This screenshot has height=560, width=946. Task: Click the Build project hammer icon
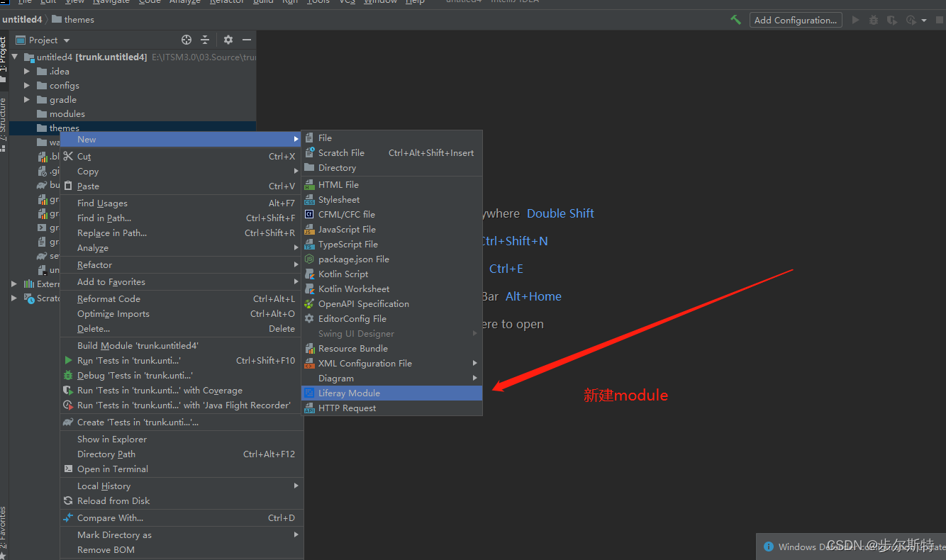[735, 20]
